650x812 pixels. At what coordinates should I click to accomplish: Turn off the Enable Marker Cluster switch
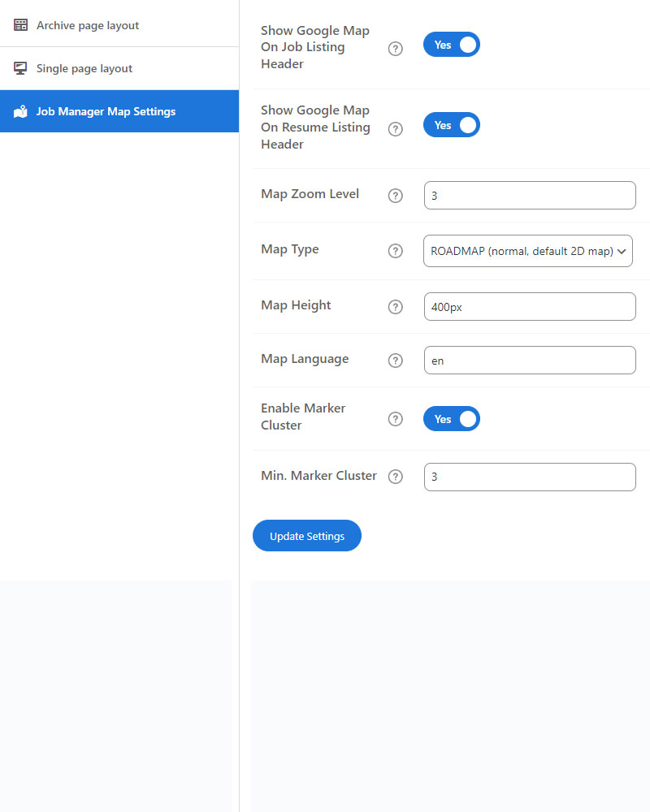click(x=452, y=419)
